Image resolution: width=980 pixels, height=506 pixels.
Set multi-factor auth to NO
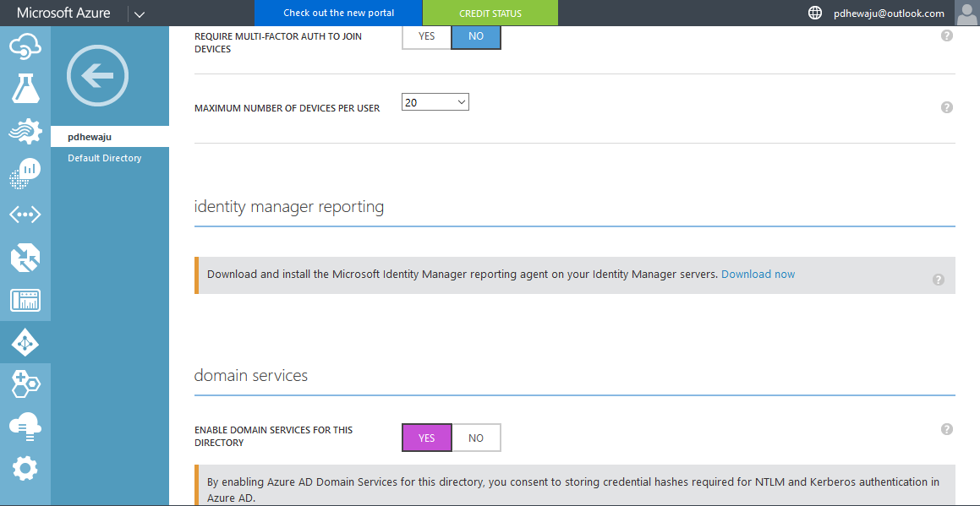[x=475, y=36]
